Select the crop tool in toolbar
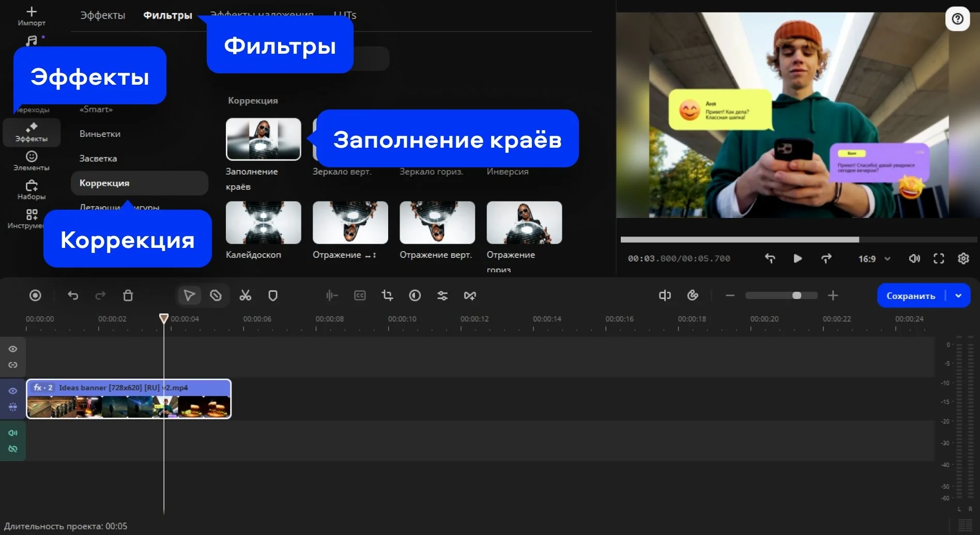Image resolution: width=980 pixels, height=535 pixels. click(387, 295)
